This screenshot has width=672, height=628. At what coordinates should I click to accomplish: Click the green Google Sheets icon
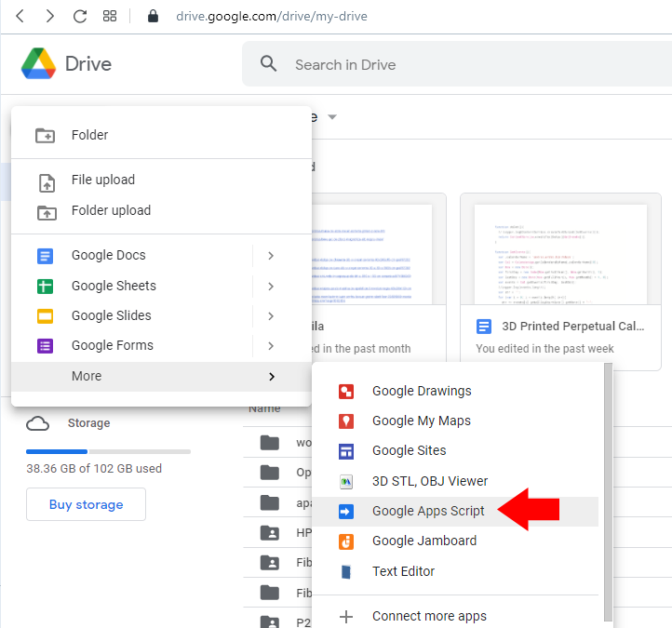45,287
